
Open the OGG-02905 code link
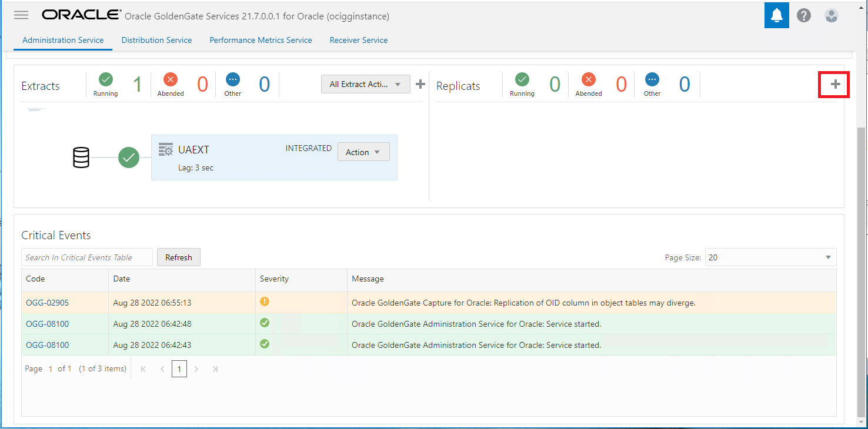pyautogui.click(x=47, y=303)
